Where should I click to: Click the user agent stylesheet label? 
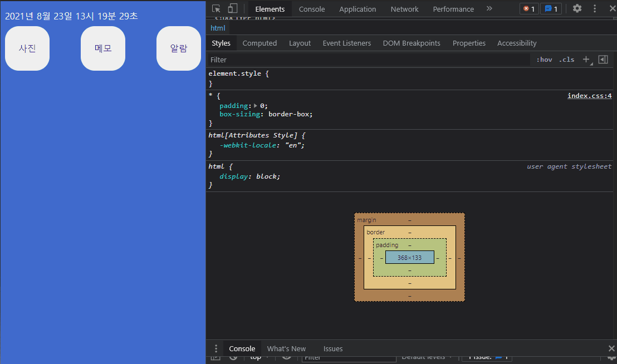pos(569,166)
